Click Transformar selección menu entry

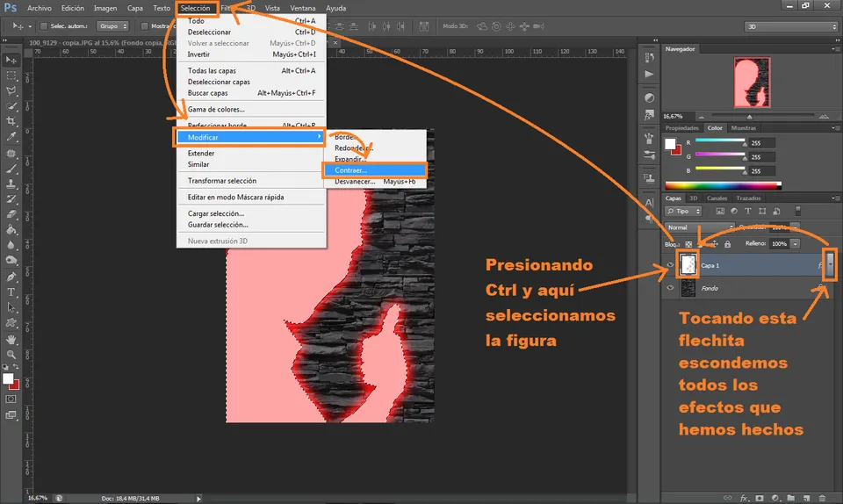(222, 181)
